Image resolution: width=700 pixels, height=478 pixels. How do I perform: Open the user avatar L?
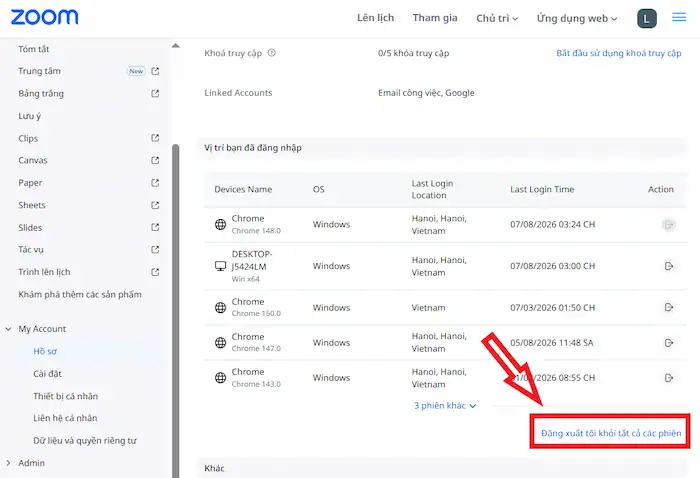pos(646,19)
